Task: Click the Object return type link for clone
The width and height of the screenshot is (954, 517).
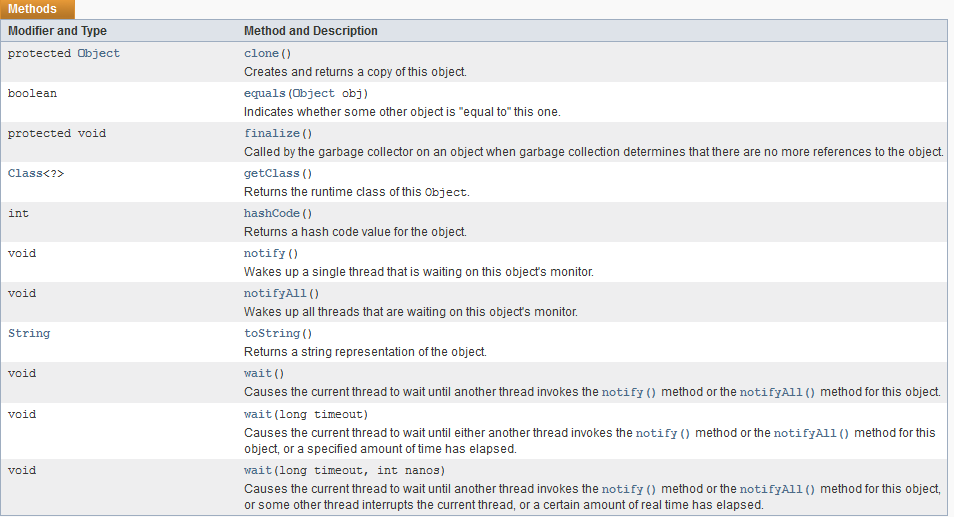Action: tap(99, 54)
